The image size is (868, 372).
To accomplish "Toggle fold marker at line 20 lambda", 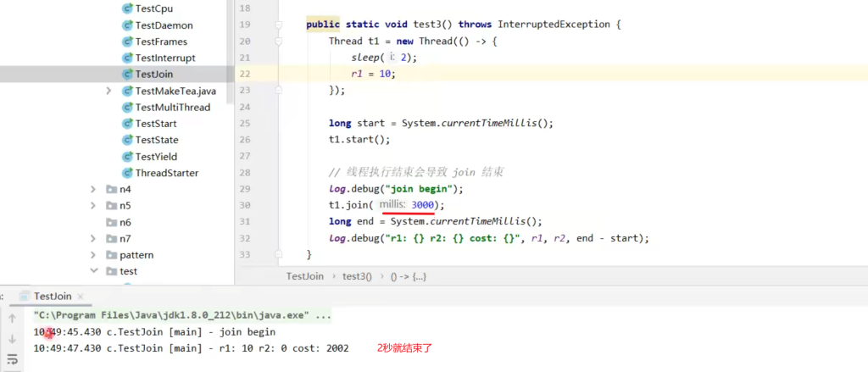I will point(279,41).
